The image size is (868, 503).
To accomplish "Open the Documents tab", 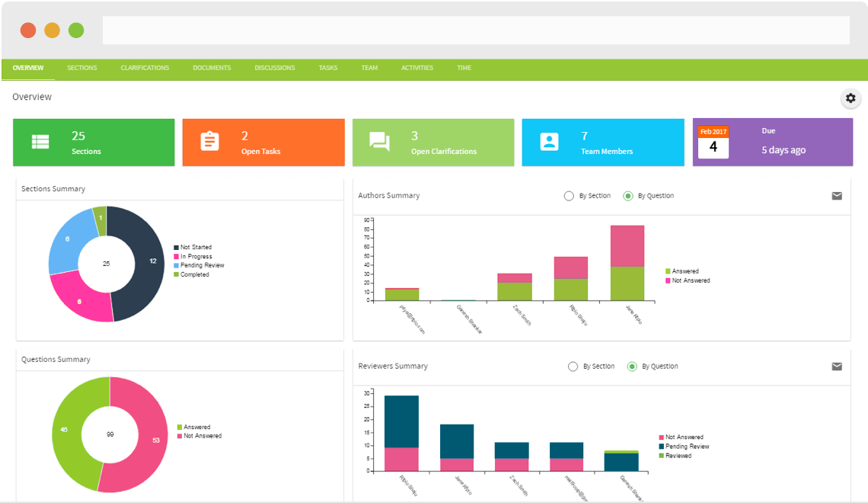I will (x=212, y=68).
